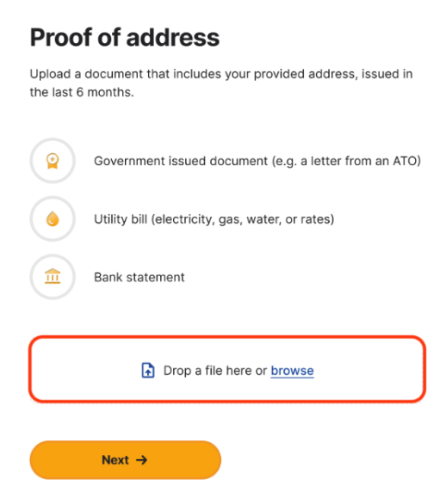
Task: Click the 'Proof of address' heading
Action: (x=125, y=38)
